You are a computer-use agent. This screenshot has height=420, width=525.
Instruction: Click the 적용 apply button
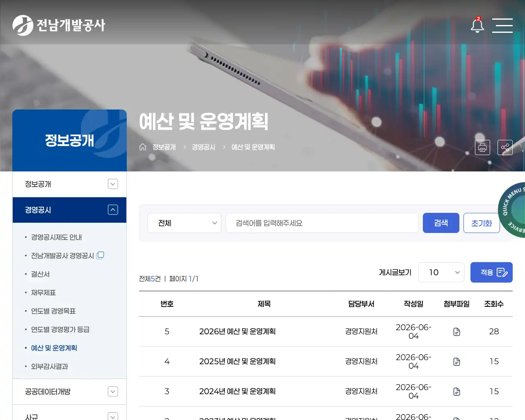coord(491,272)
